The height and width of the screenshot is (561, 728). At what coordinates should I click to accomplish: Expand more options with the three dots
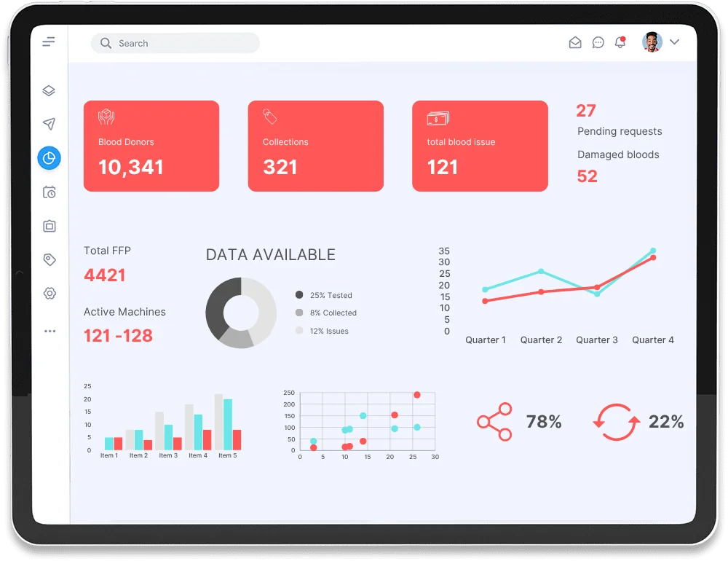[x=49, y=331]
